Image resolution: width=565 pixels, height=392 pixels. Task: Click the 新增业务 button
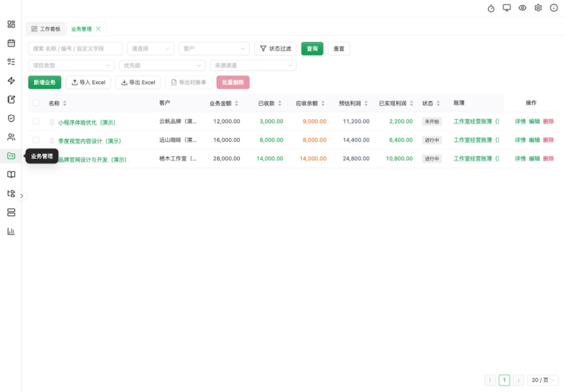[45, 82]
